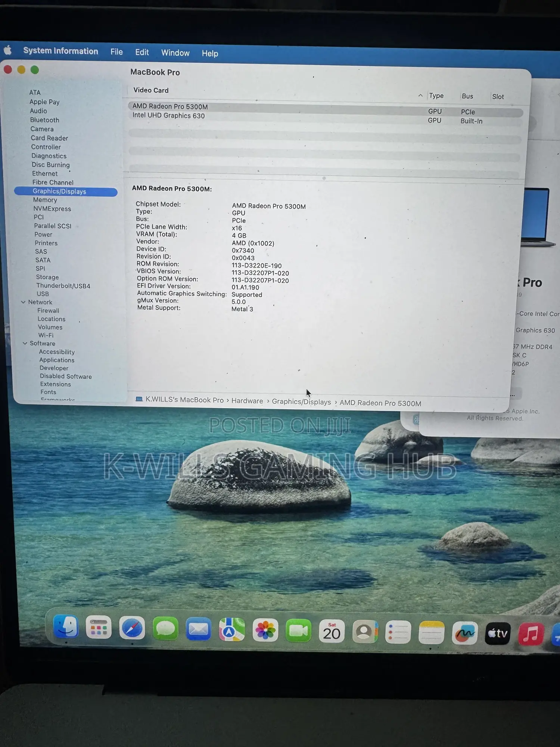Screen dimensions: 560x747
Task: Go to Hardware in the path bar
Action: 247,401
